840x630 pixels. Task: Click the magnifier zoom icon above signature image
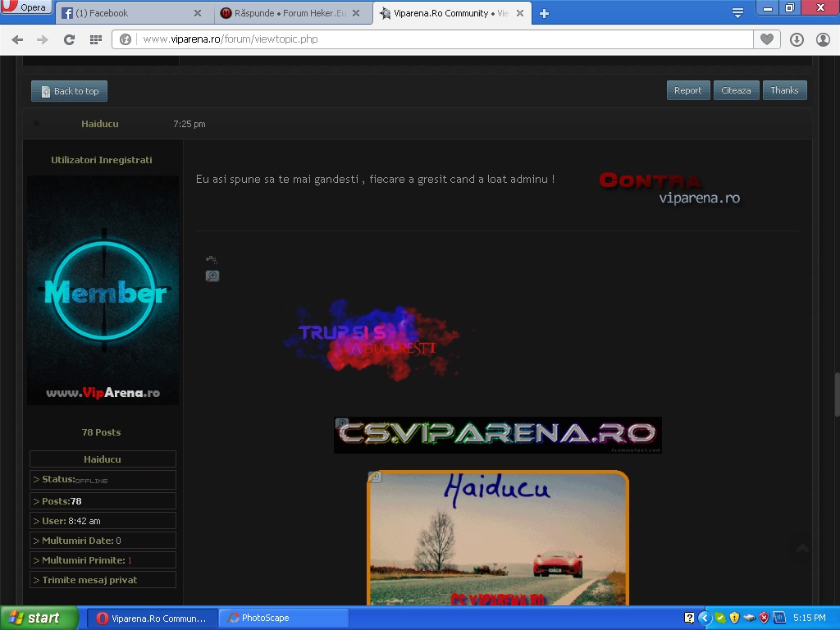pyautogui.click(x=212, y=276)
